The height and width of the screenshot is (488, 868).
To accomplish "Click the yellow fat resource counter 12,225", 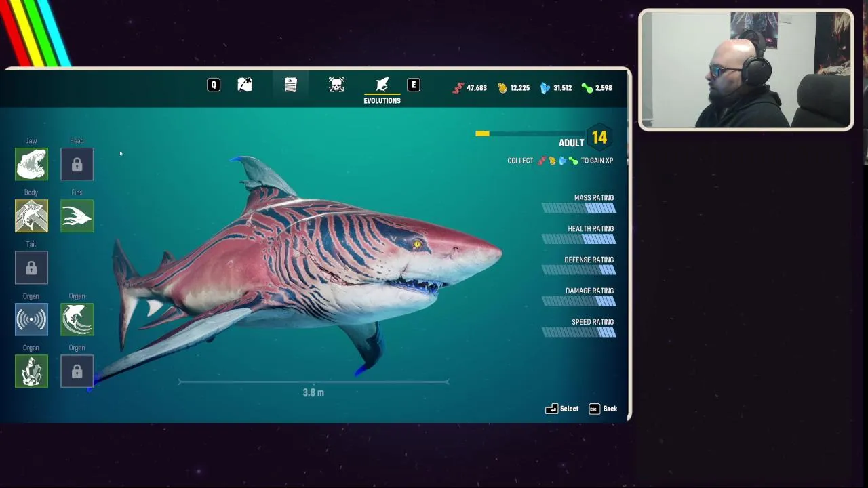I will coord(514,88).
